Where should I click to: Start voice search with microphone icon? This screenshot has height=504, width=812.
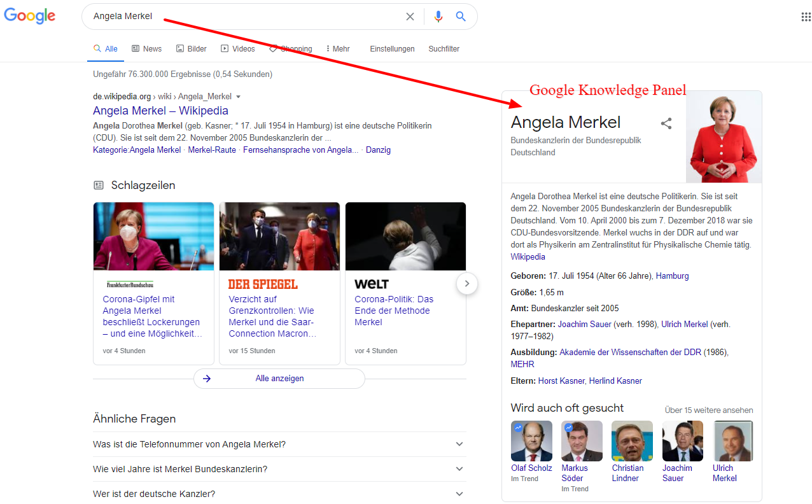(438, 17)
